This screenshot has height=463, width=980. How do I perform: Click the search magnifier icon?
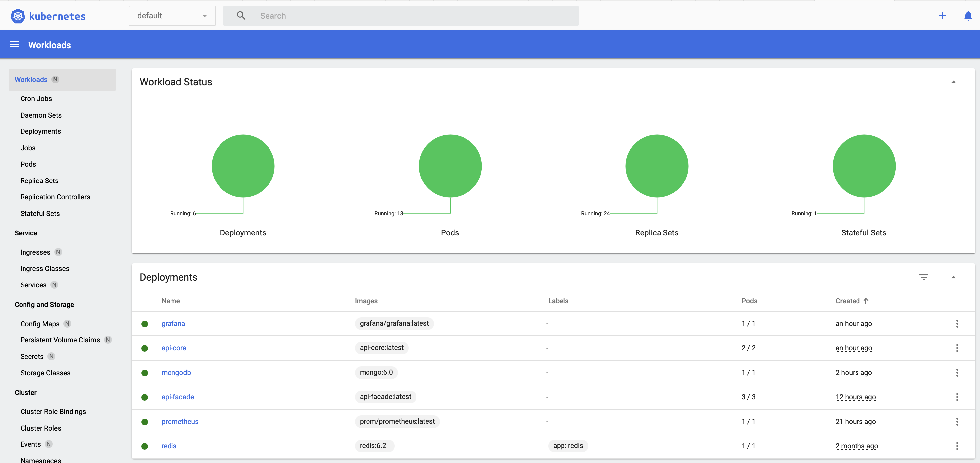click(241, 16)
